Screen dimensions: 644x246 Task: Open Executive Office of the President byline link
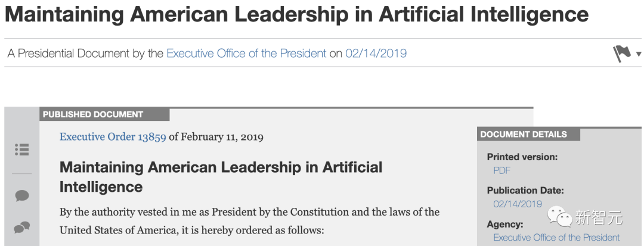point(246,54)
